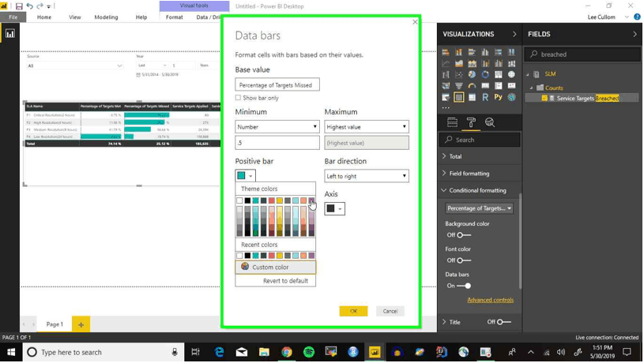Image resolution: width=644 pixels, height=363 pixels.
Task: Select the highlighted table visual icon
Action: [x=459, y=97]
